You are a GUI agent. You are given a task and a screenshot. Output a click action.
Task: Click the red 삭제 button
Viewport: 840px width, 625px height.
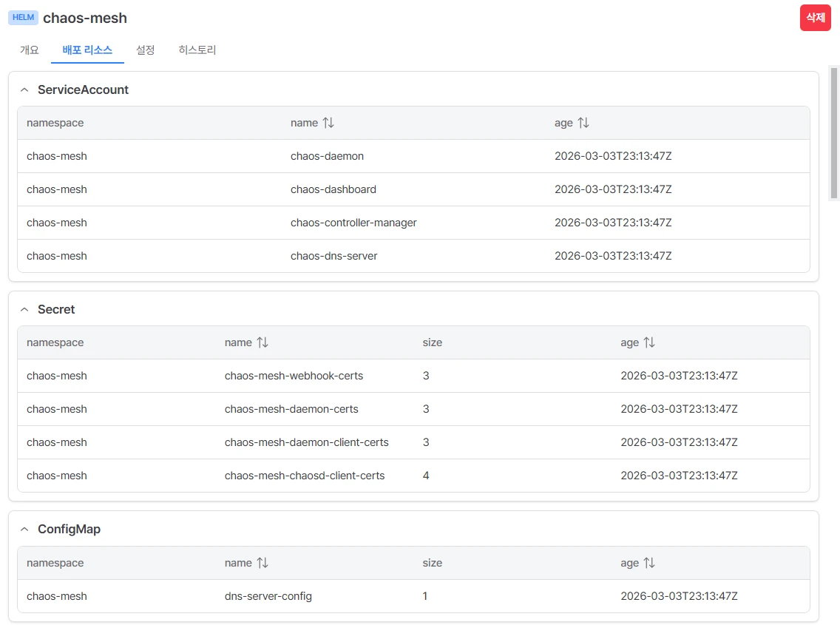point(816,18)
